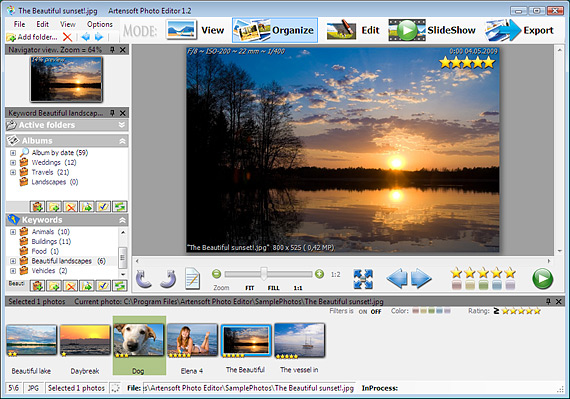The height and width of the screenshot is (399, 570).
Task: Close the Keyword Beautiful landscapes panel
Action: click(123, 113)
